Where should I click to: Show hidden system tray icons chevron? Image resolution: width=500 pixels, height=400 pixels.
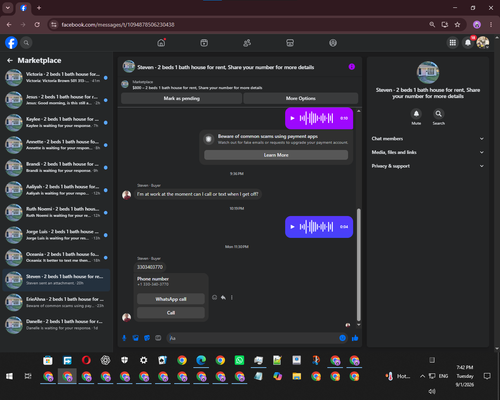click(422, 376)
